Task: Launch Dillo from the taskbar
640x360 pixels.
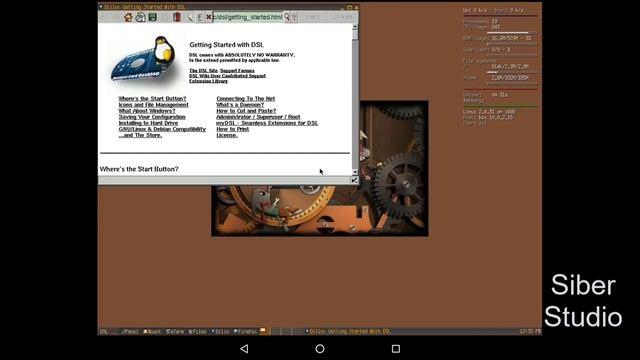Action: [220, 331]
